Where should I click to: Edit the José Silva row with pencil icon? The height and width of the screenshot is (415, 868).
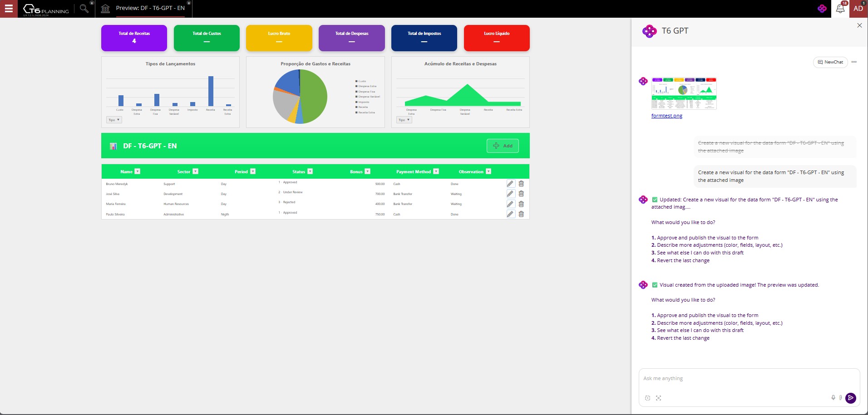pos(511,194)
